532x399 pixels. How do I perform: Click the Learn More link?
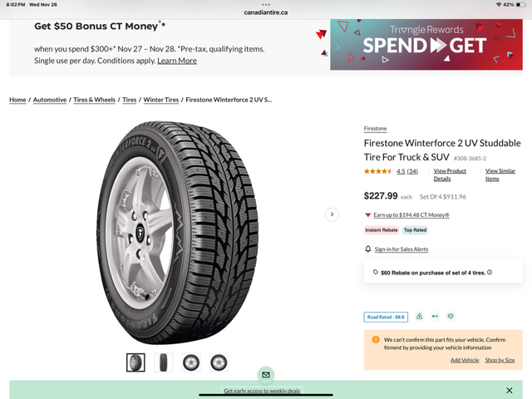[177, 61]
